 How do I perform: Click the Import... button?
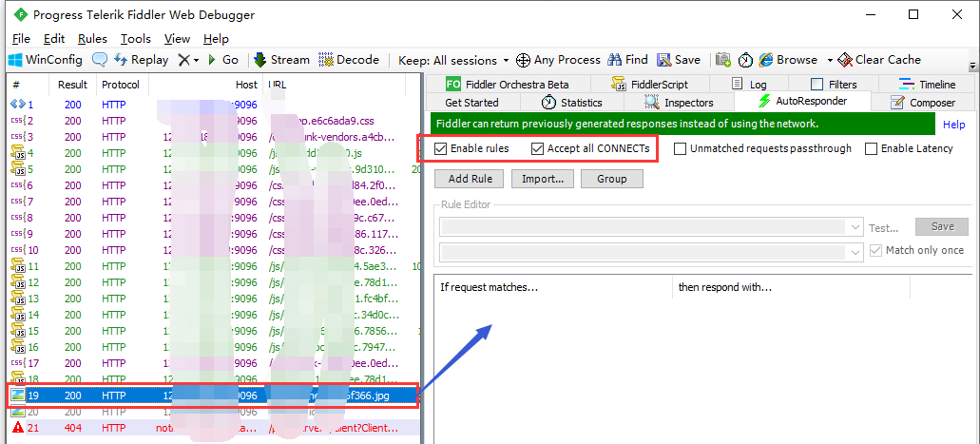(x=543, y=179)
